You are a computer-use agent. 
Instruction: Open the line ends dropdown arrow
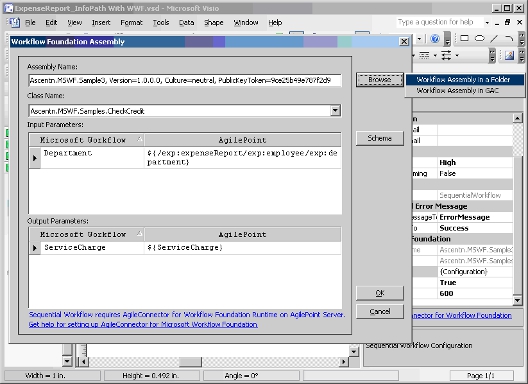click(x=457, y=55)
